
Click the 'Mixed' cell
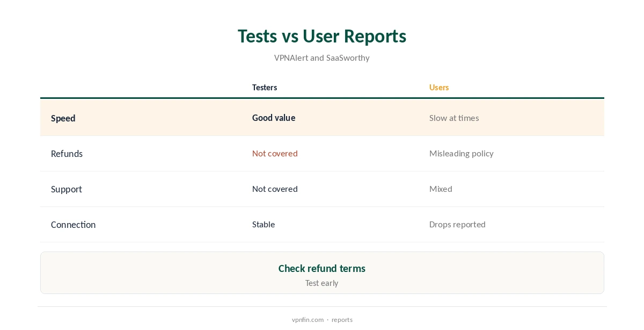(x=441, y=189)
